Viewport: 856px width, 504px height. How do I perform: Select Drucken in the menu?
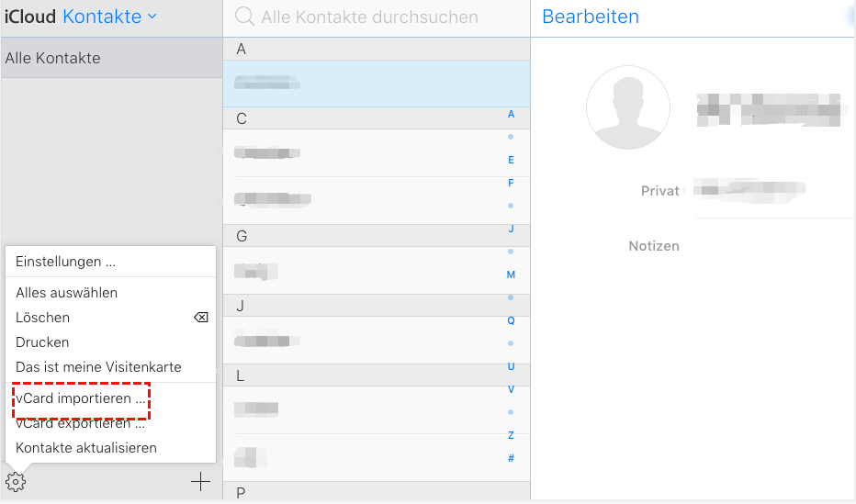[42, 342]
